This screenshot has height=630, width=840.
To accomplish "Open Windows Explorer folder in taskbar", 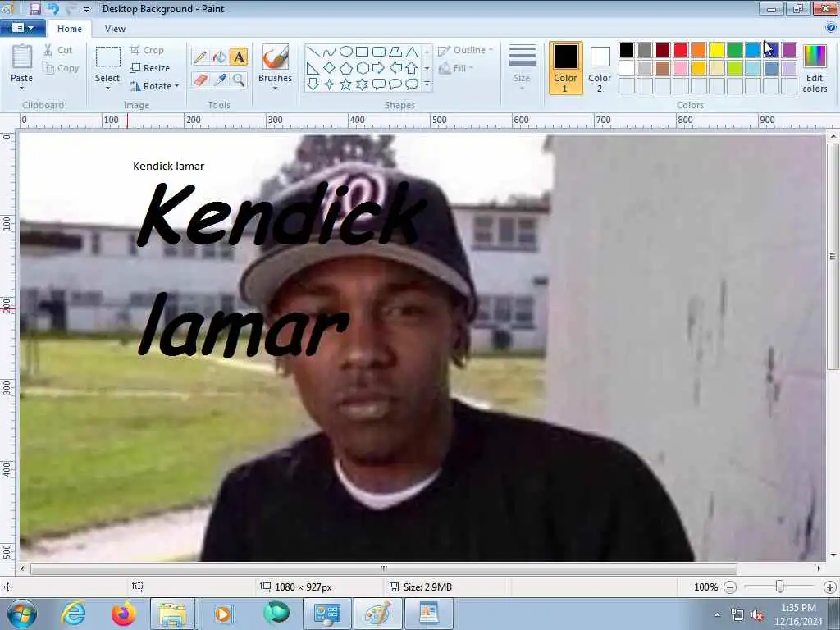I will click(x=171, y=614).
